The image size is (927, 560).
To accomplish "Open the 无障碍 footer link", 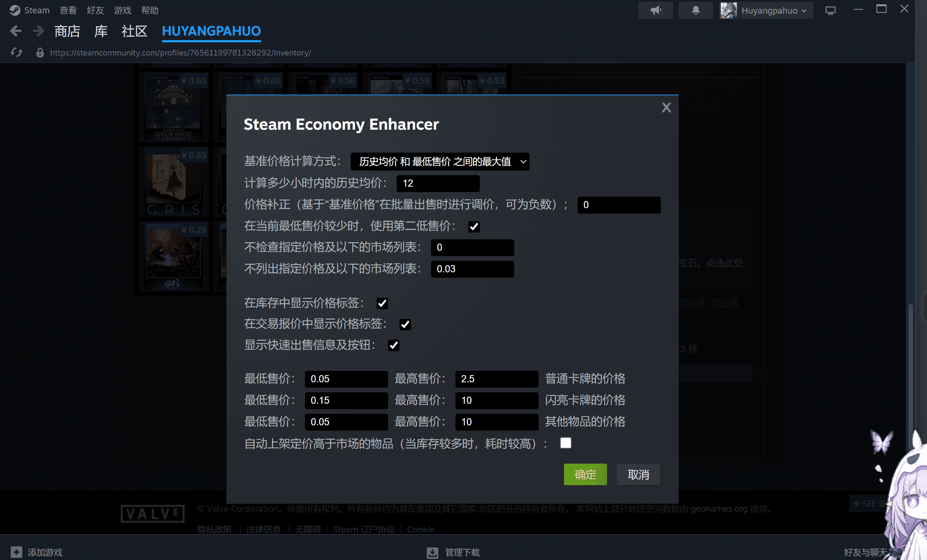I will 308,529.
